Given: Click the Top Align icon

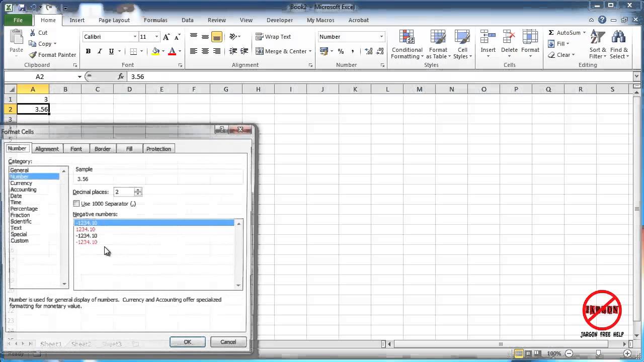Looking at the screenshot, I should [x=194, y=37].
